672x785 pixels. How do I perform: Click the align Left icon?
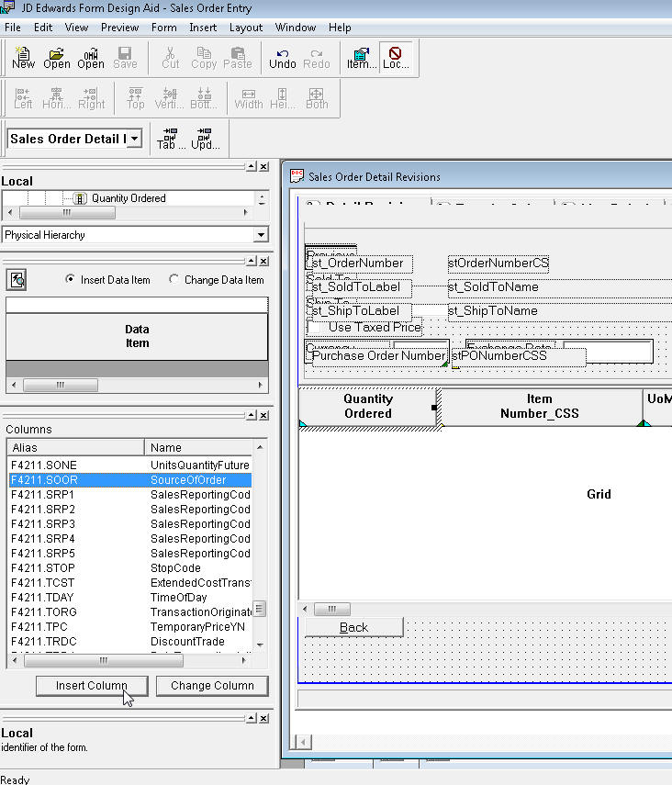coord(23,98)
